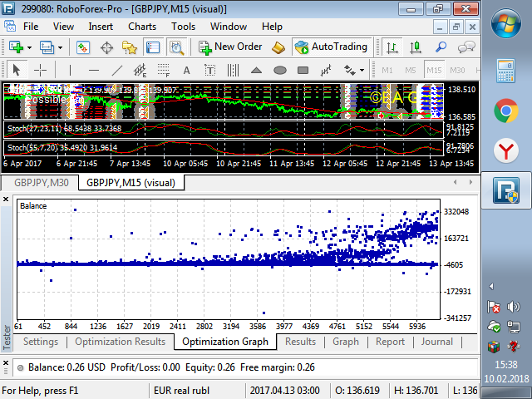Open the Charts menu
Viewport: 532px width, 399px height.
(142, 26)
